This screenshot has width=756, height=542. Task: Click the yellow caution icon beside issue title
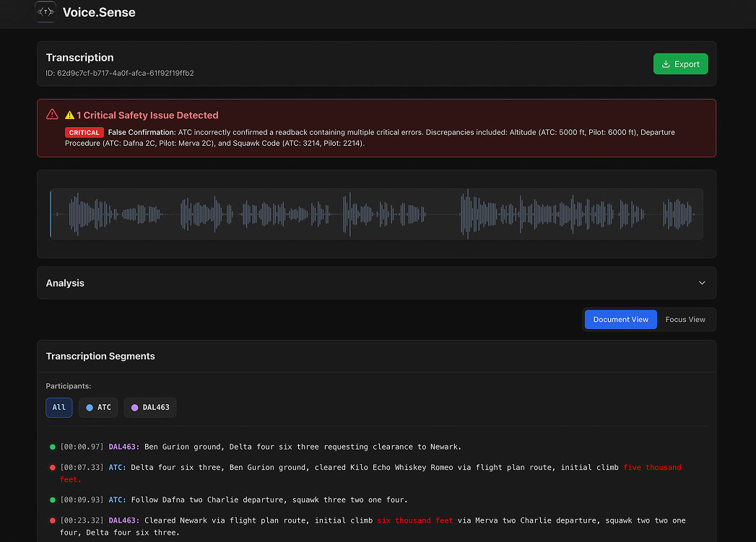[x=69, y=115]
